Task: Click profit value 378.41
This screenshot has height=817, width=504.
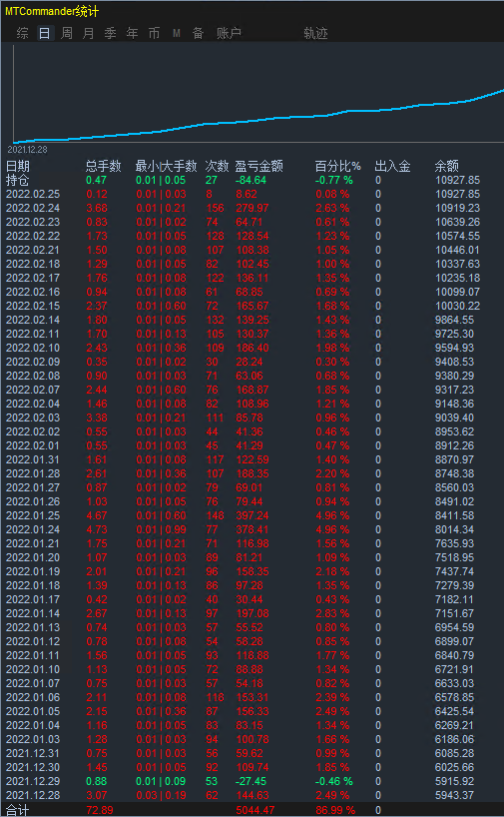Action: click(252, 529)
